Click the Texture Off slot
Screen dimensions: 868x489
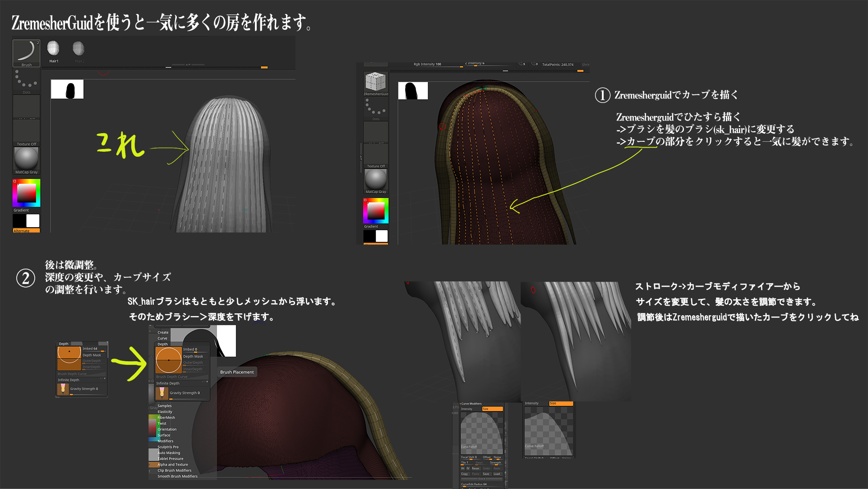[x=26, y=133]
